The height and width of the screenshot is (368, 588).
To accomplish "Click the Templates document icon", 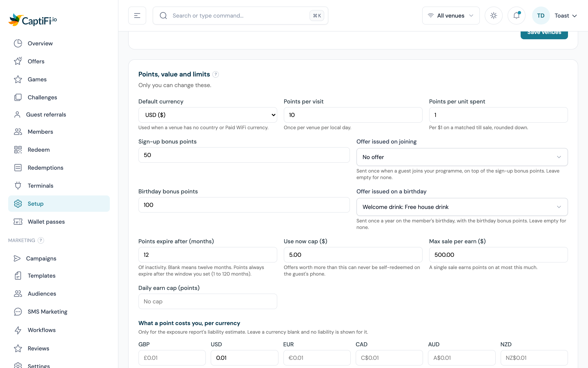I will click(x=18, y=276).
